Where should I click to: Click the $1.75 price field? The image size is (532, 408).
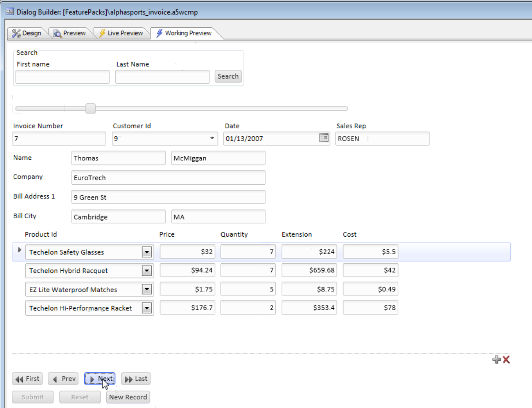point(188,289)
